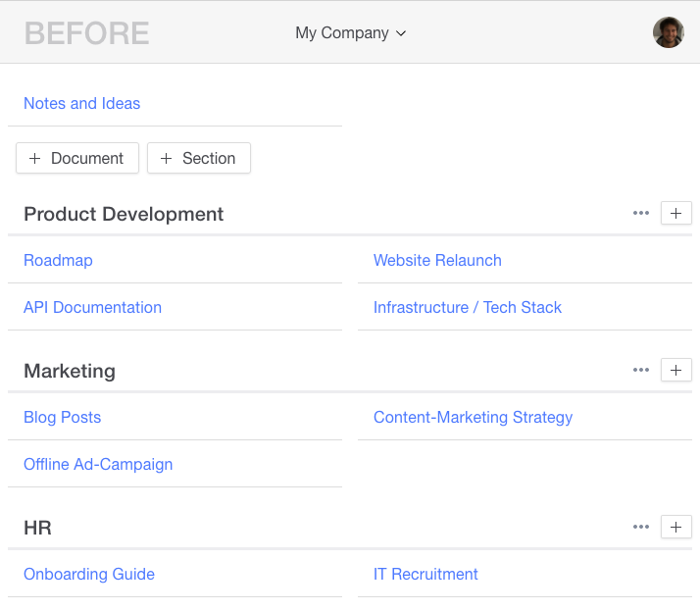Add a document to HR section
Viewport: 700px width, 611px height.
(x=675, y=527)
